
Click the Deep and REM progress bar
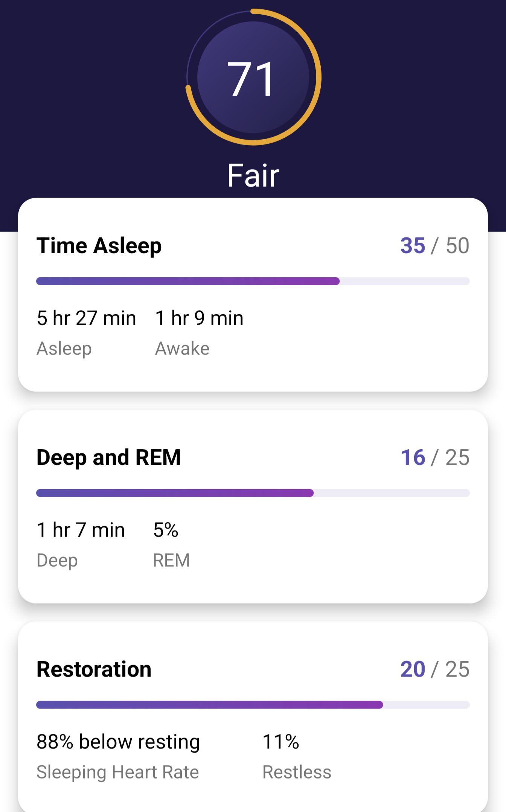pos(253,493)
